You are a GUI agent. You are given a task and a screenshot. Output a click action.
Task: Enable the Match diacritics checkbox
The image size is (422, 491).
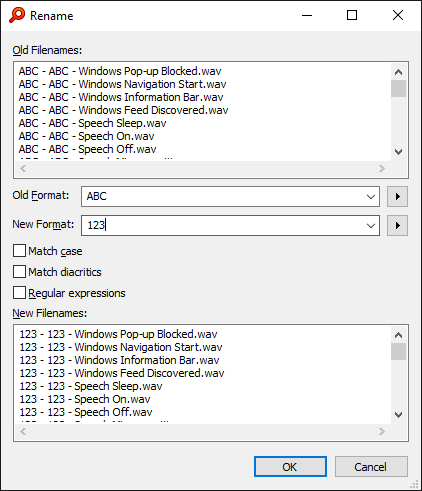coord(19,272)
